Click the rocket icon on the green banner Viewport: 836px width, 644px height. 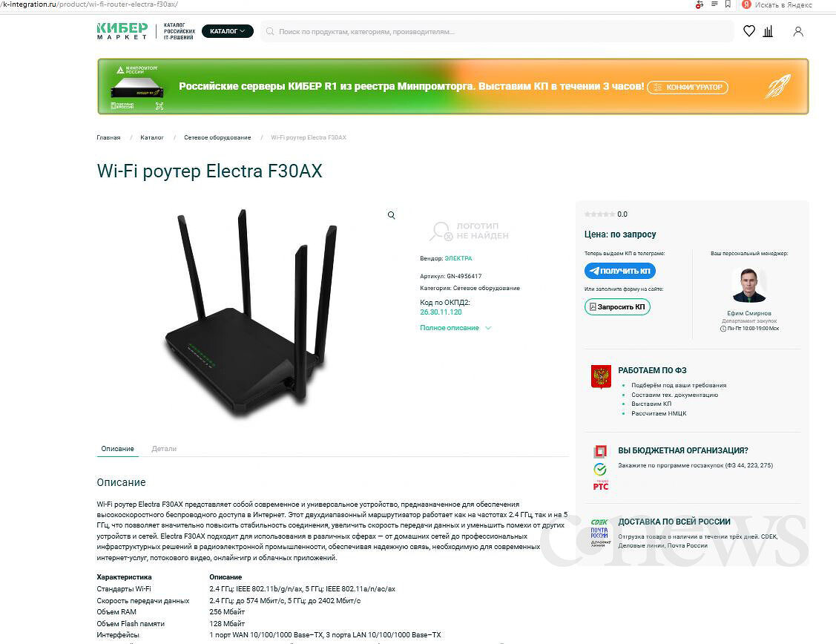tap(778, 86)
